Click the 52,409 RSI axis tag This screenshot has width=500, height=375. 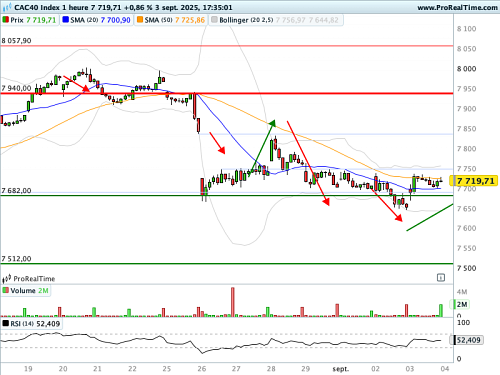point(467,340)
